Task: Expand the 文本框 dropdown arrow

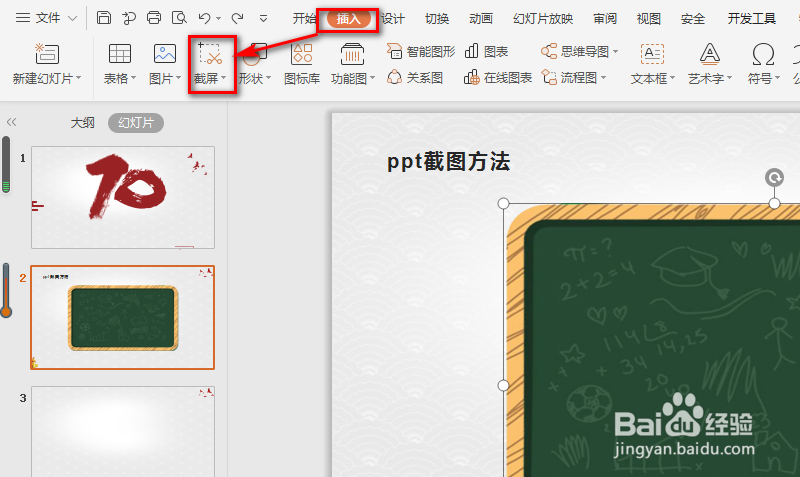Action: 672,79
